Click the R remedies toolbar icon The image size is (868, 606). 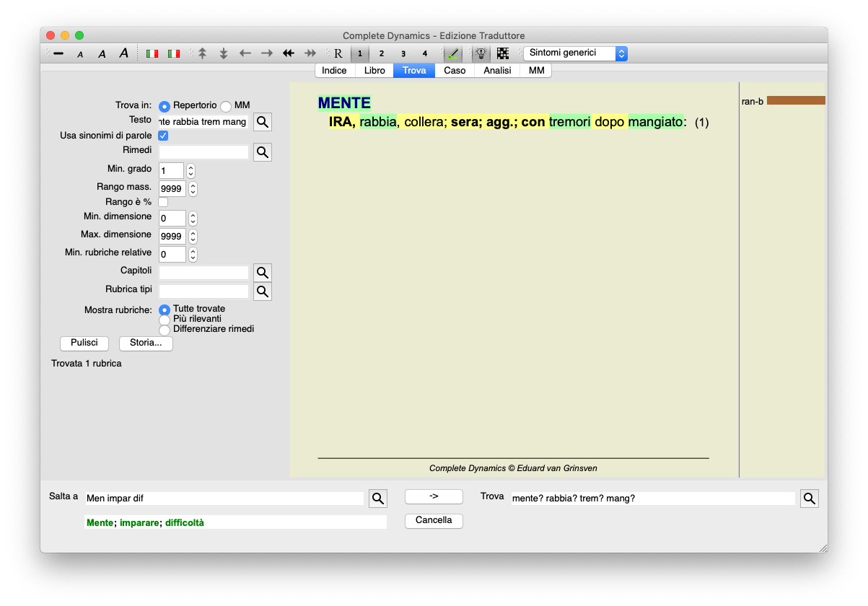pyautogui.click(x=338, y=53)
